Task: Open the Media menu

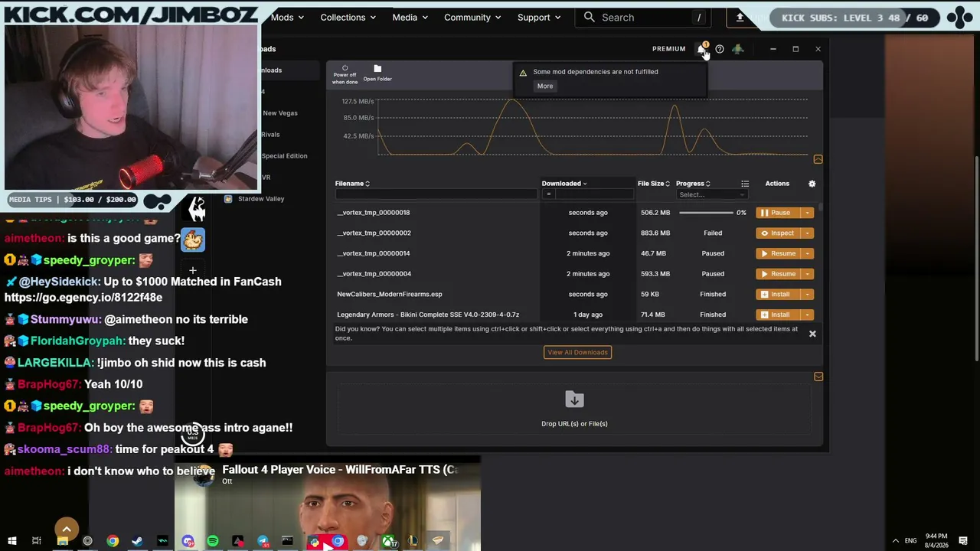Action: (410, 18)
